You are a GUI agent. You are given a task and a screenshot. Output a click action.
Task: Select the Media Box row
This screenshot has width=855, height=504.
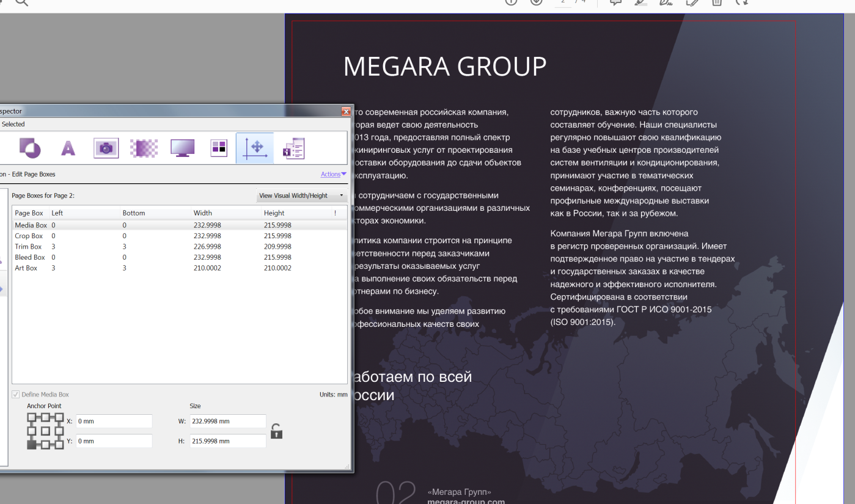(179, 225)
